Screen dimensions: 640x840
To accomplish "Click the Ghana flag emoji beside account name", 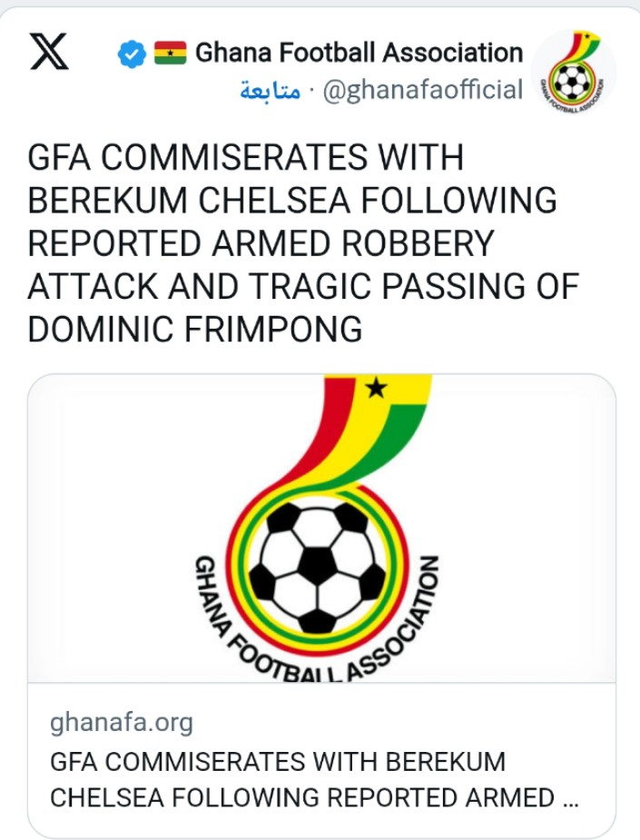I will click(x=170, y=53).
